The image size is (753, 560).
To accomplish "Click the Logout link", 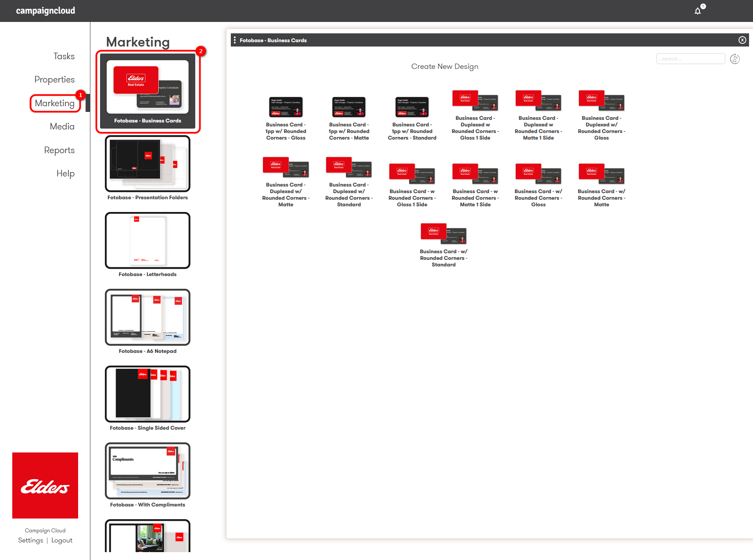I will pos(62,540).
